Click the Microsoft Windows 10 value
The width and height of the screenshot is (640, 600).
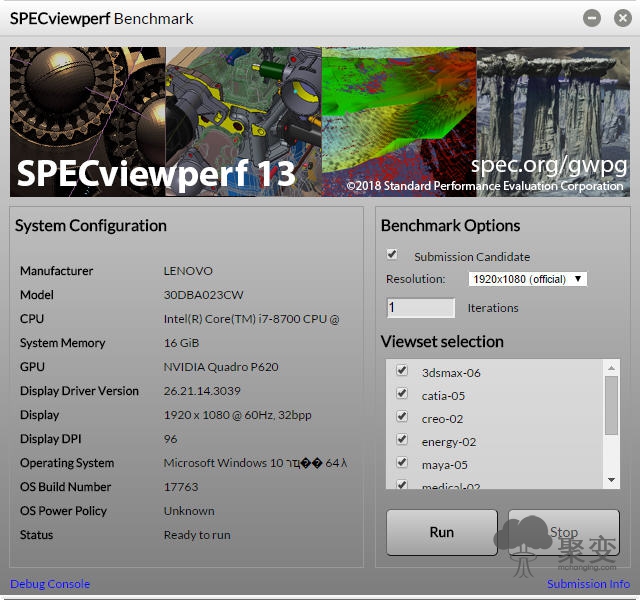click(256, 463)
